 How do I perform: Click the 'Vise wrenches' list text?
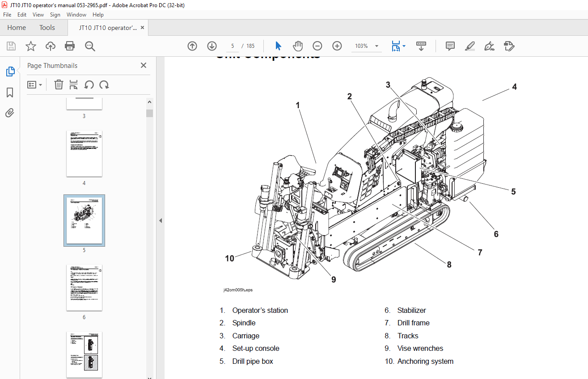tap(420, 348)
